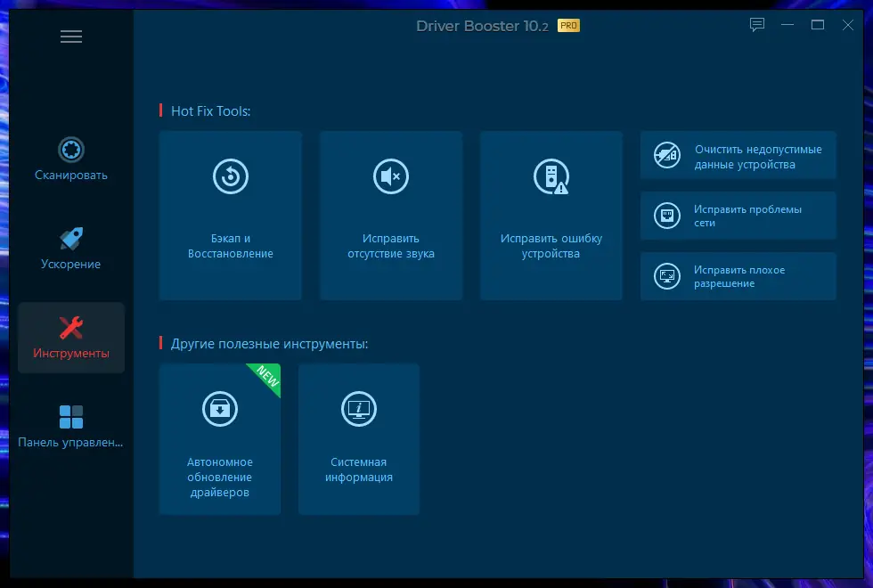Click the network problems fix icon

667,216
